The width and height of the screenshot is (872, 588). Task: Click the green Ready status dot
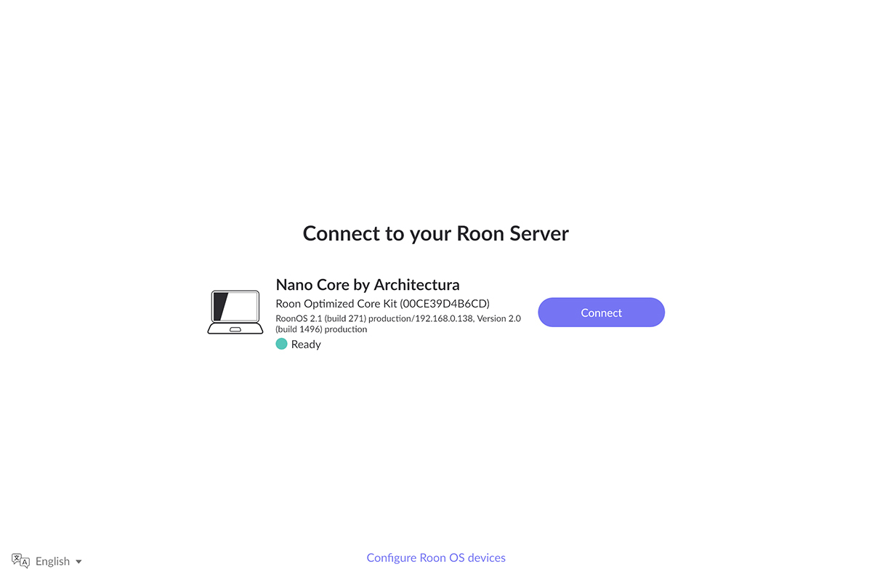coord(282,344)
